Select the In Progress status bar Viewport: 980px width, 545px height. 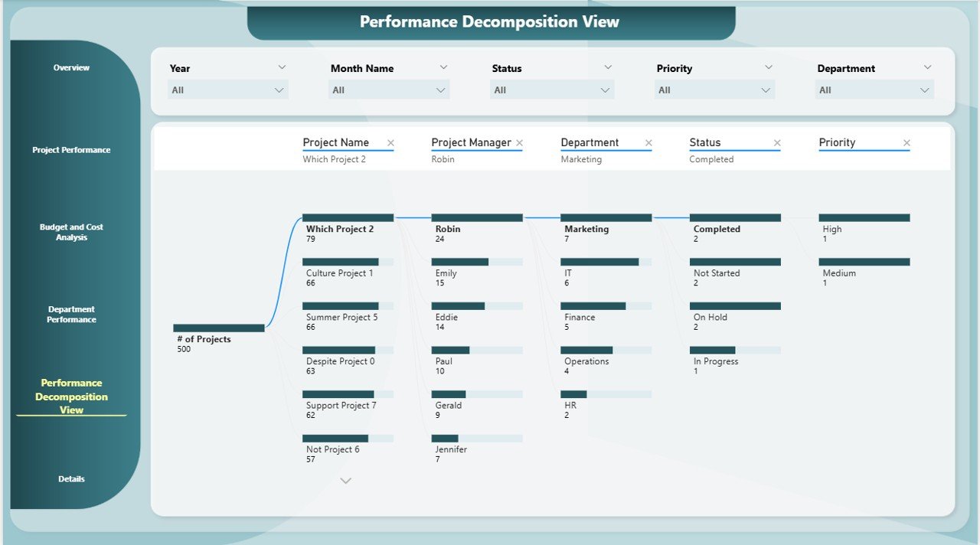point(712,351)
